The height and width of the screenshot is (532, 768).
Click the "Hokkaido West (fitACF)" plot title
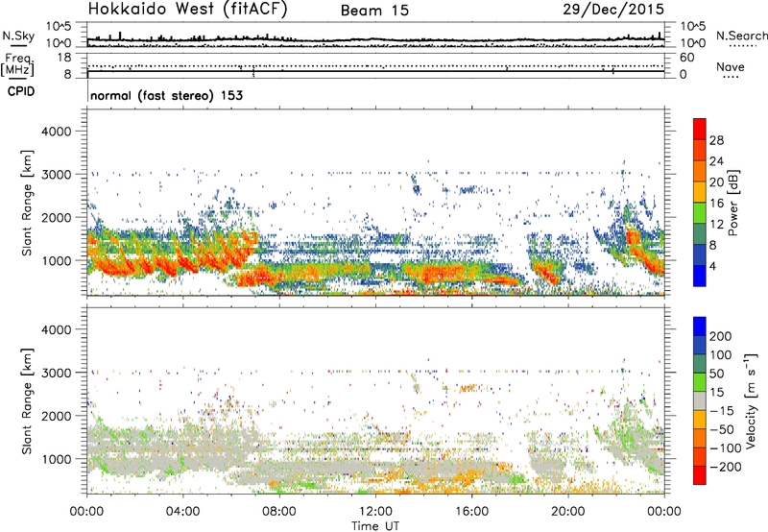click(x=187, y=9)
